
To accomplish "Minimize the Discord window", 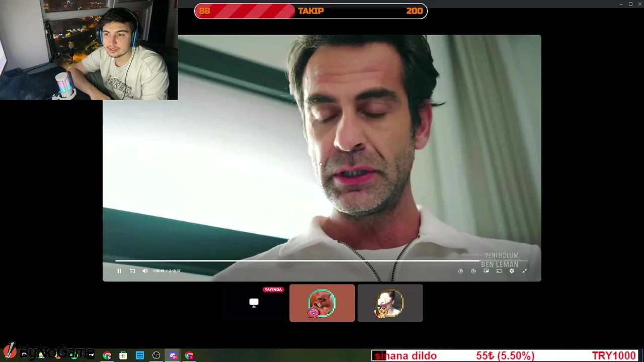I will coord(621,4).
